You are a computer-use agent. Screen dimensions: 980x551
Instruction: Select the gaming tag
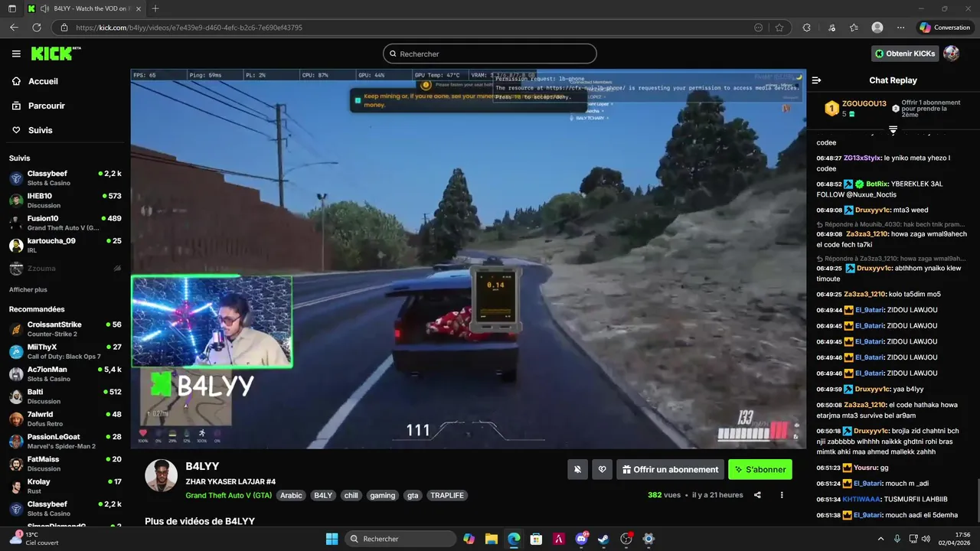coord(382,495)
